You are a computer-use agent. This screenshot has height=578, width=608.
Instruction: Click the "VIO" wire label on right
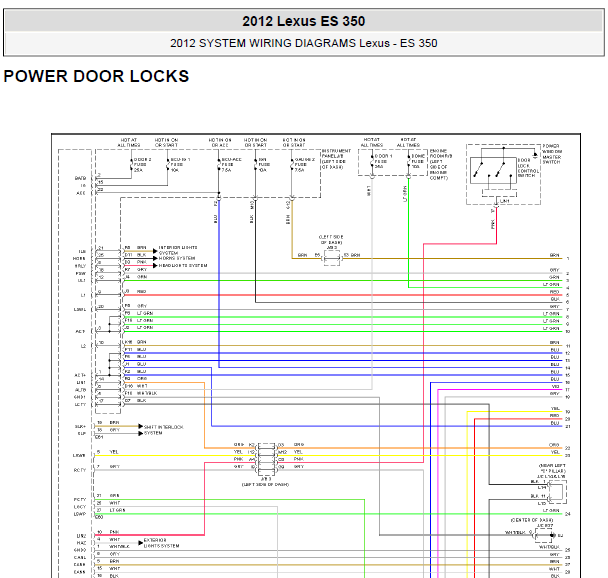coord(555,387)
